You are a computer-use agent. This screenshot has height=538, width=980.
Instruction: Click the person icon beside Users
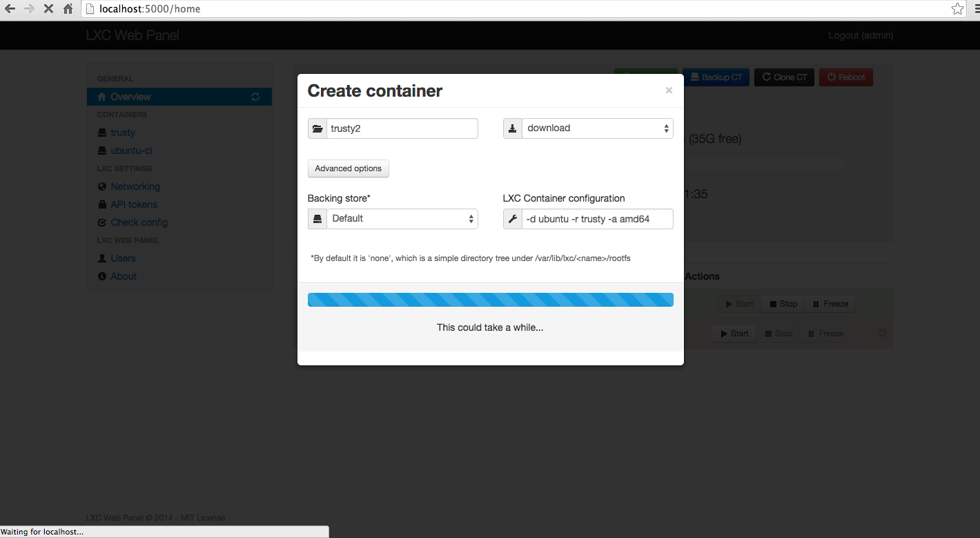[102, 258]
